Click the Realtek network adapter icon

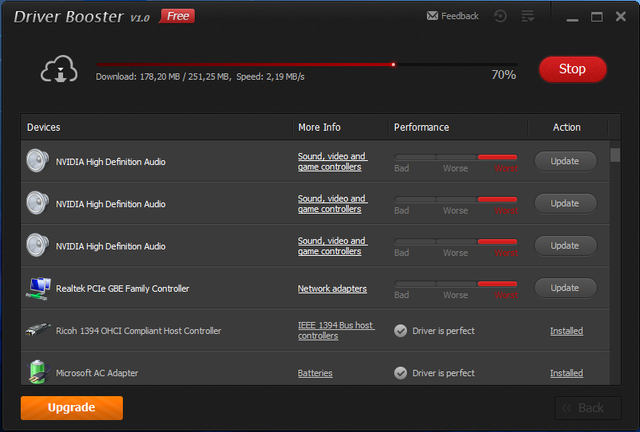click(x=38, y=288)
